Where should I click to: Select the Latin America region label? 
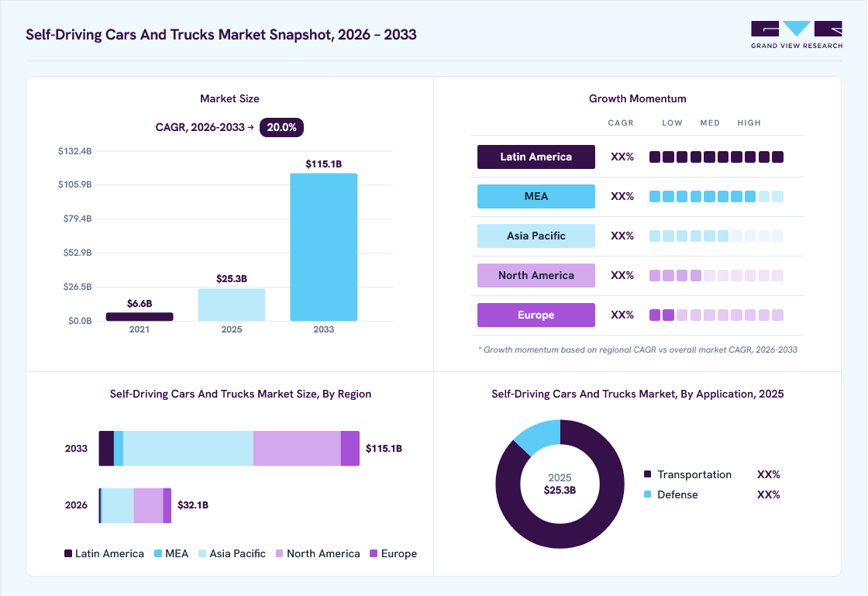[x=536, y=157]
